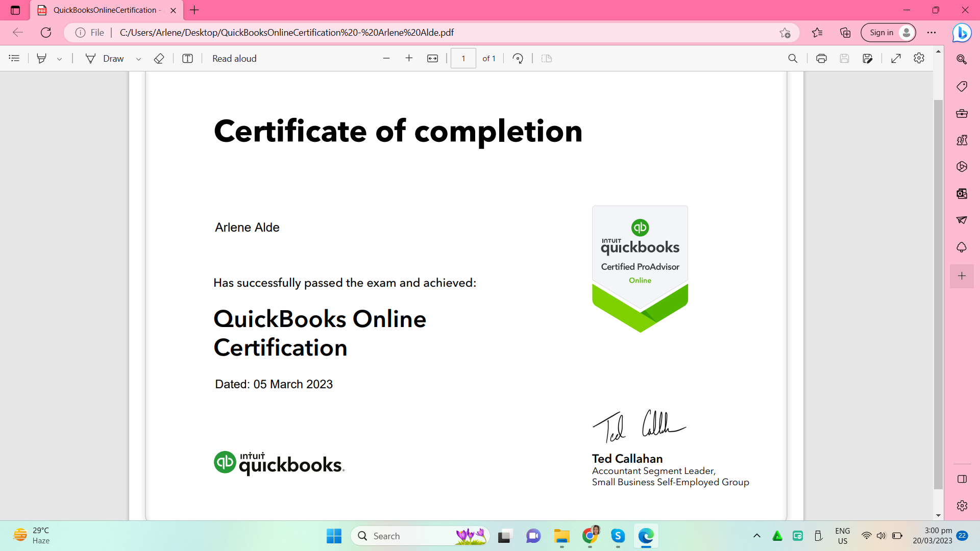Open sidebar Games

(962, 140)
